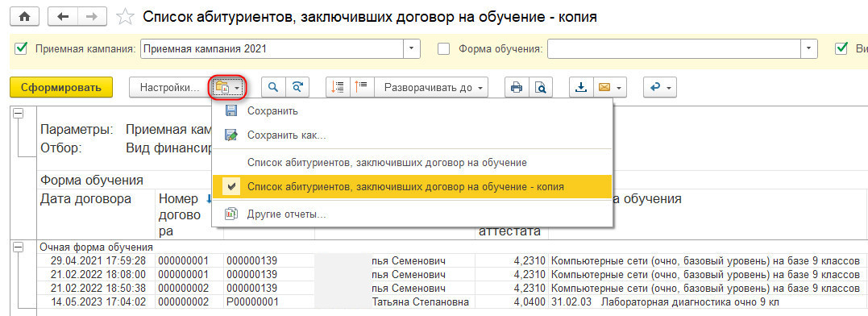868x316 pixels.
Task: Click the empty Форма обучения input field
Action: click(x=675, y=48)
